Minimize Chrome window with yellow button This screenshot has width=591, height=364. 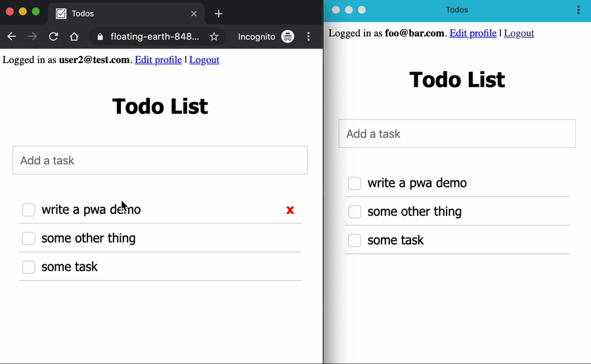(x=22, y=12)
